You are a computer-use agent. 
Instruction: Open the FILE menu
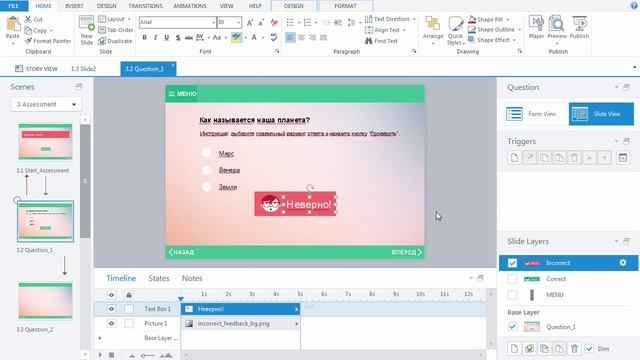tap(14, 6)
